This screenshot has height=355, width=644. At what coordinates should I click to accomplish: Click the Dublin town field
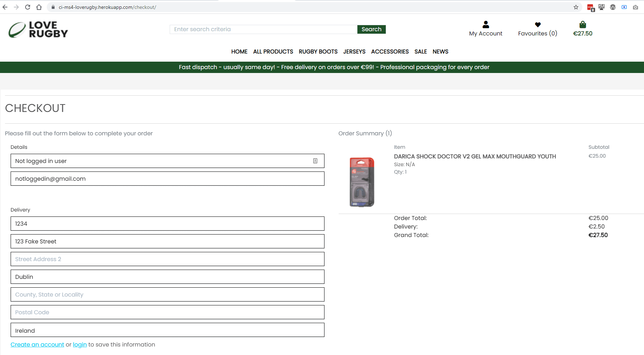coord(168,277)
